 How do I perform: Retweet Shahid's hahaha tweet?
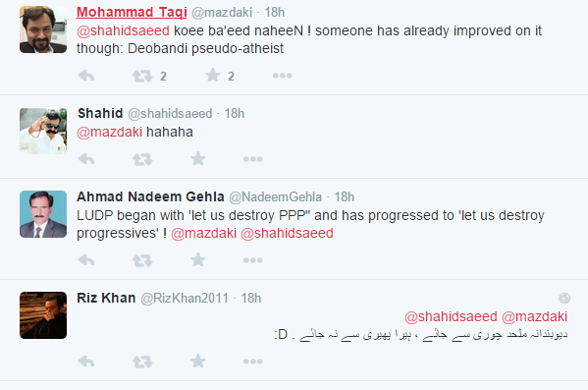click(142, 159)
